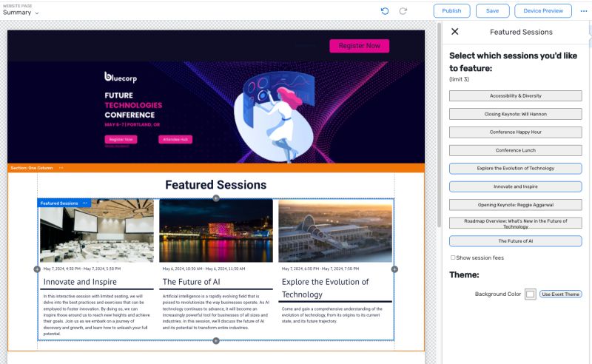592x364 pixels.
Task: Click The Future of AI session image
Action: pyautogui.click(x=216, y=231)
